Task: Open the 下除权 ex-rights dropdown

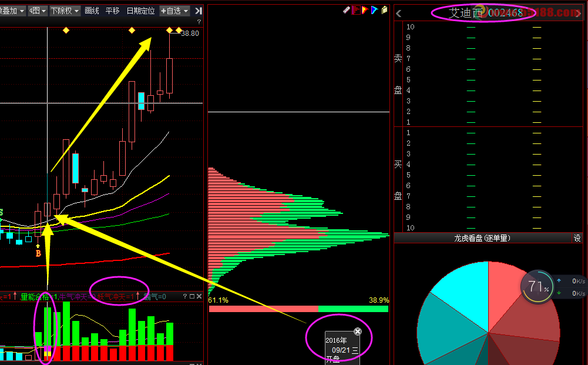Action: 65,11
